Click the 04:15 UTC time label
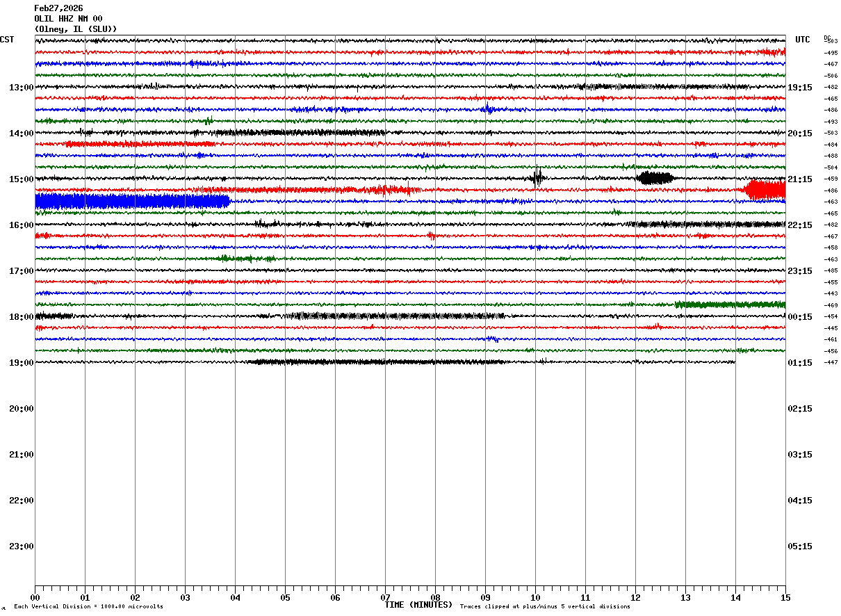Screen dimensions: 841x616 pyautogui.click(x=800, y=501)
